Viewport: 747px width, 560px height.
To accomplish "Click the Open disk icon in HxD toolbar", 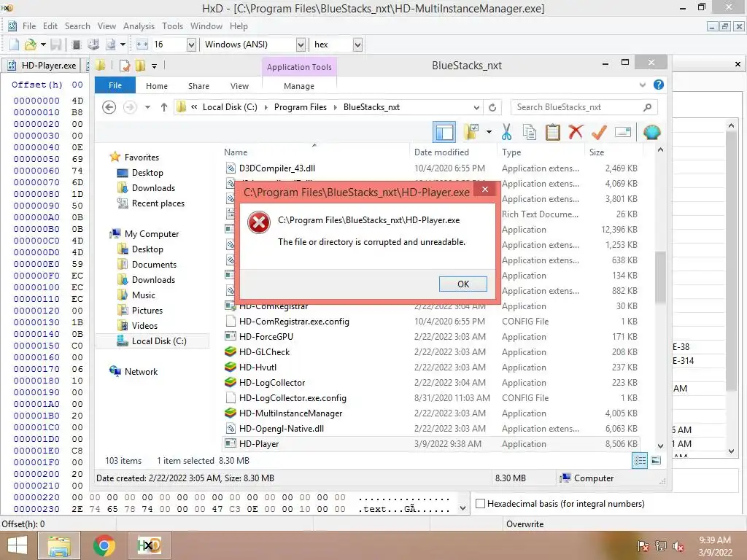I will click(93, 44).
